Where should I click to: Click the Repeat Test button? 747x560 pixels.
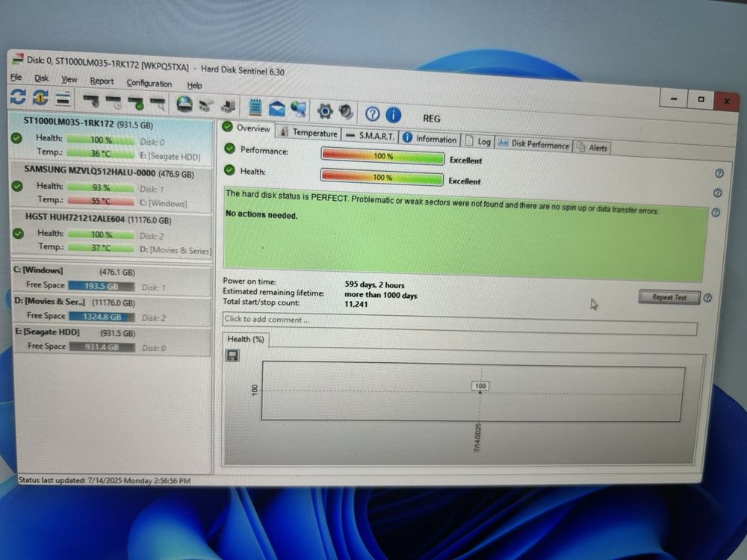[x=669, y=297]
